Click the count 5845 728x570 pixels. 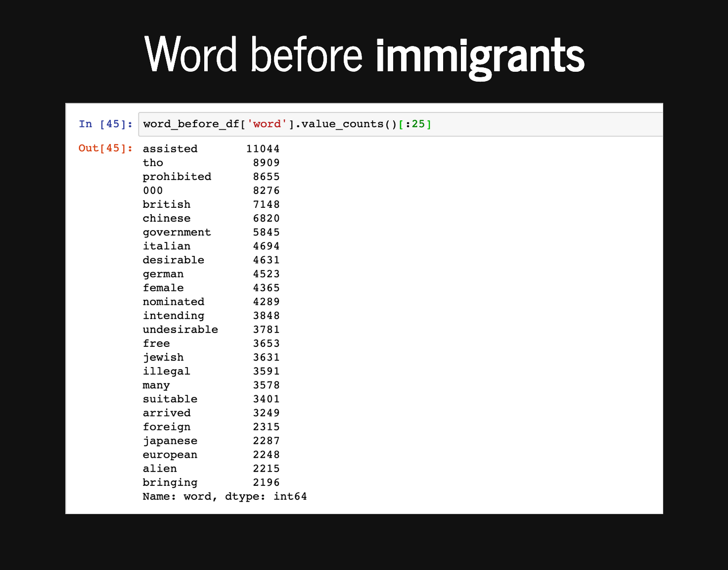[x=267, y=232]
